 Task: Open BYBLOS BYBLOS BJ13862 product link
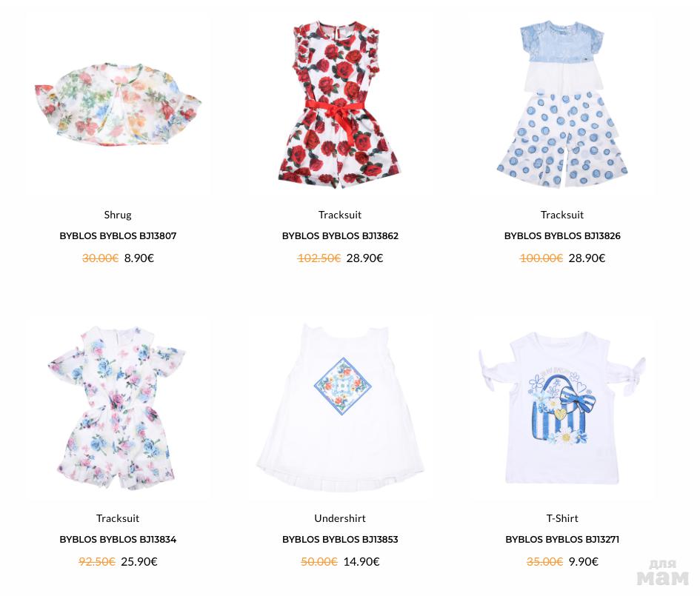[340, 236]
